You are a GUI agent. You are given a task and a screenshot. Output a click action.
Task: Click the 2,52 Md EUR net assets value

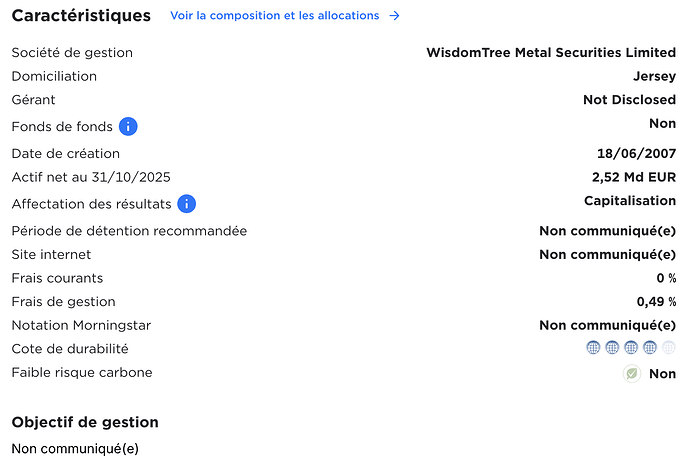pyautogui.click(x=634, y=177)
